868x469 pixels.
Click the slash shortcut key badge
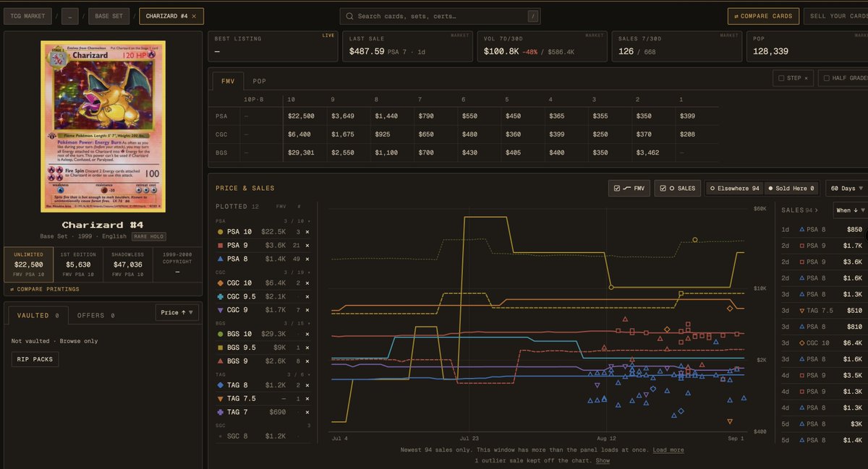[x=533, y=16]
